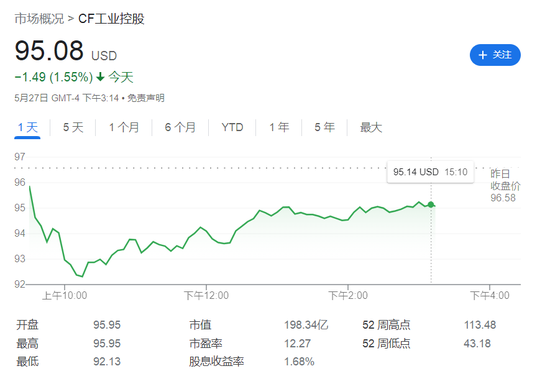
Task: Open the 免责声明 disclaimer link
Action: point(146,98)
